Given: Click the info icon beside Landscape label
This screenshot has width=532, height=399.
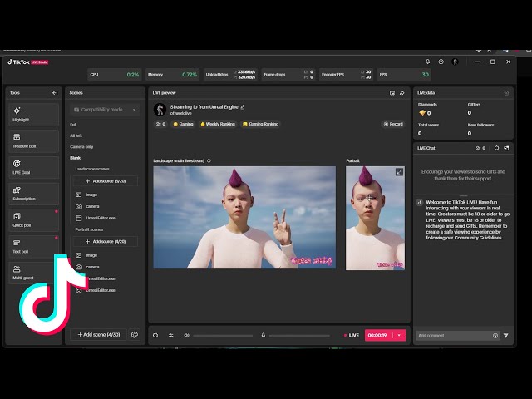Looking at the screenshot, I should pos(209,160).
